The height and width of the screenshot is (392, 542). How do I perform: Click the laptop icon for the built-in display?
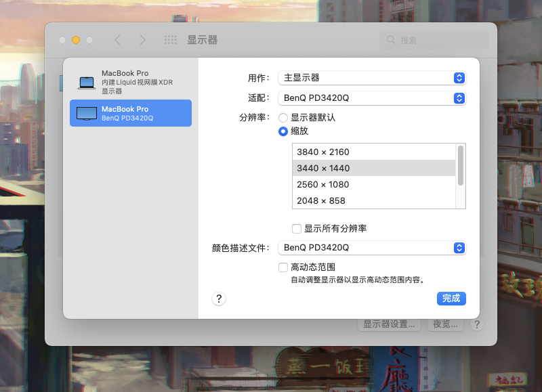[87, 83]
